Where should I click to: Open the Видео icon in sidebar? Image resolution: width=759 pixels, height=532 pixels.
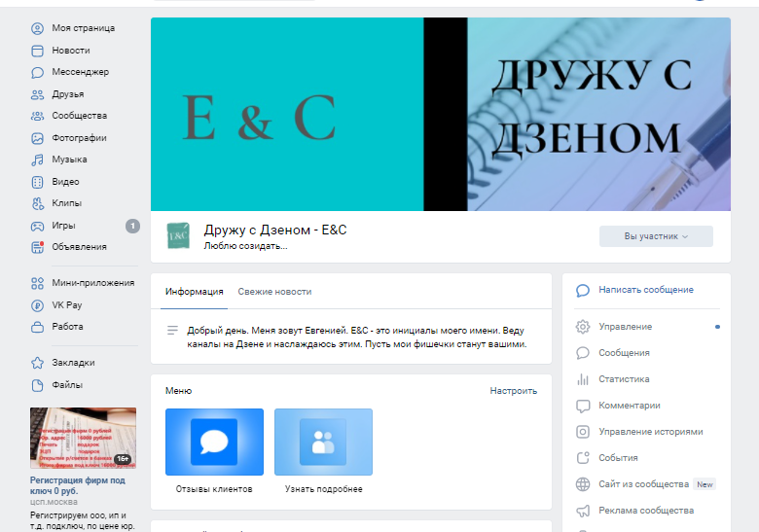[37, 182]
